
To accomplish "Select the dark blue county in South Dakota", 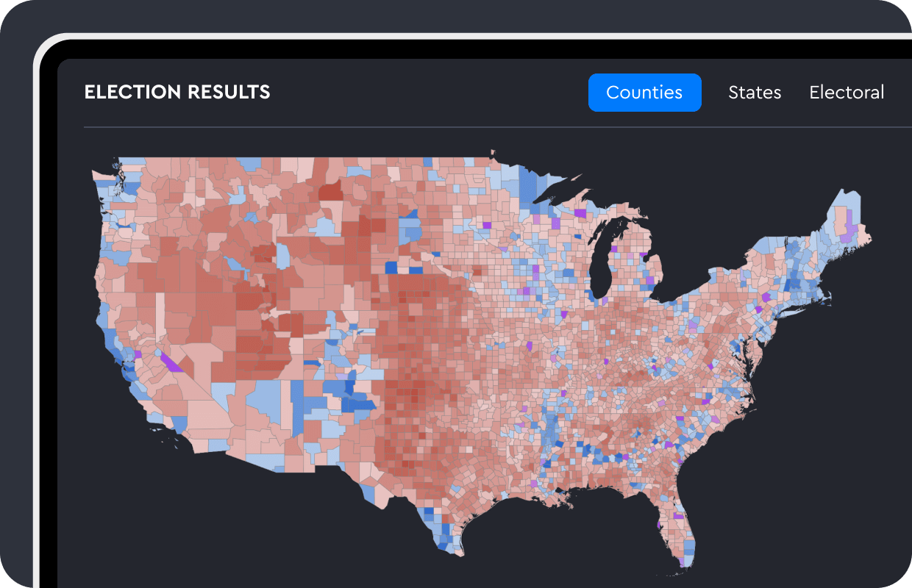I will click(391, 268).
